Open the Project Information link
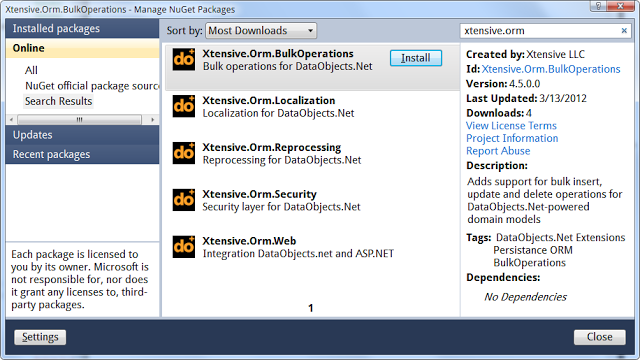This screenshot has height=360, width=640. pos(512,138)
